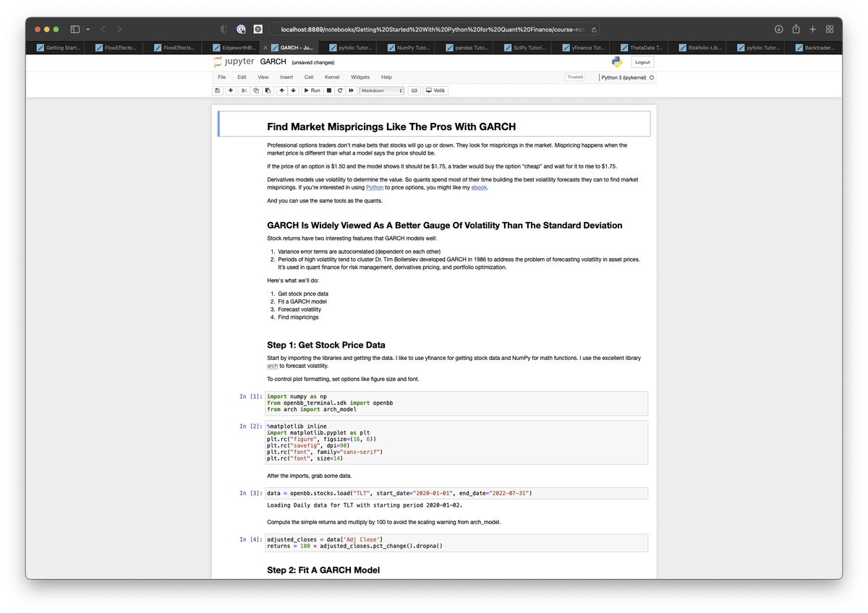Click the browser address bar
The width and height of the screenshot is (868, 613).
(434, 29)
